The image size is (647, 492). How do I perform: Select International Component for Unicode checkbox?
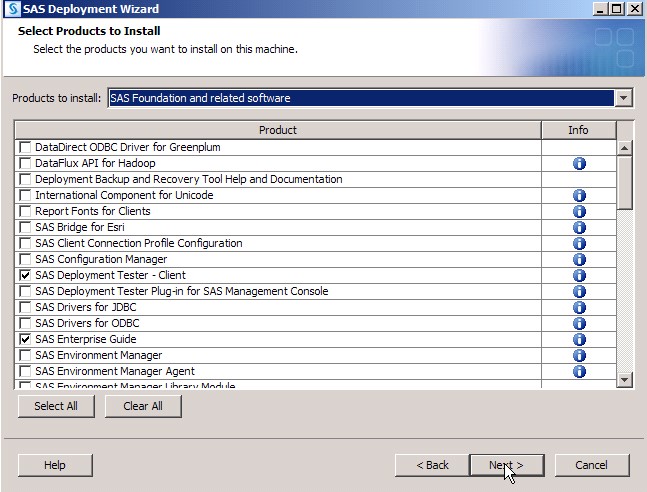(x=25, y=195)
